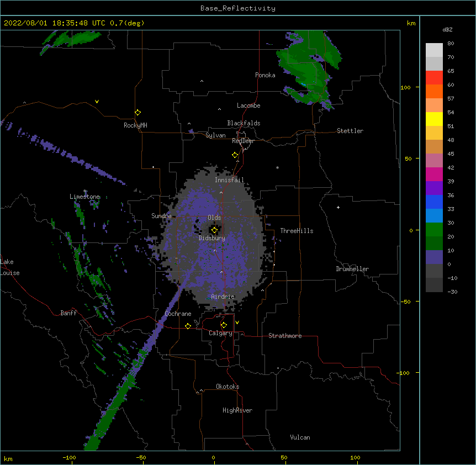476x465 pixels.
Task: Click the Lake Louise label
Action: 10,267
